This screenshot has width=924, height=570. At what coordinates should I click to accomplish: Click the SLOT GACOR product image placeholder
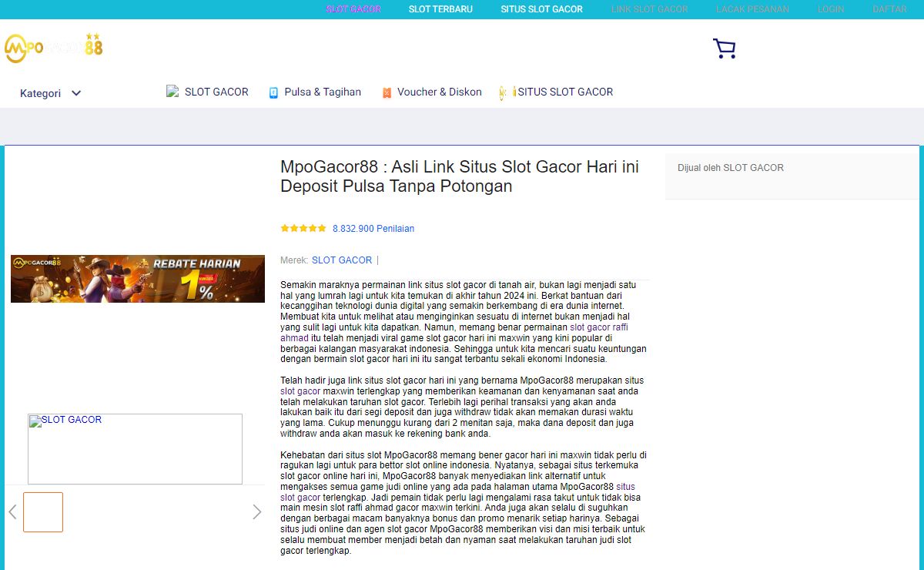point(135,449)
